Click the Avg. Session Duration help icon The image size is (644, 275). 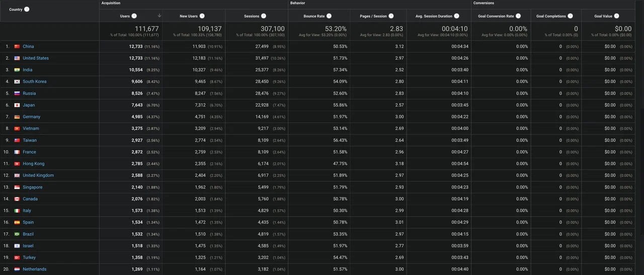tap(456, 16)
